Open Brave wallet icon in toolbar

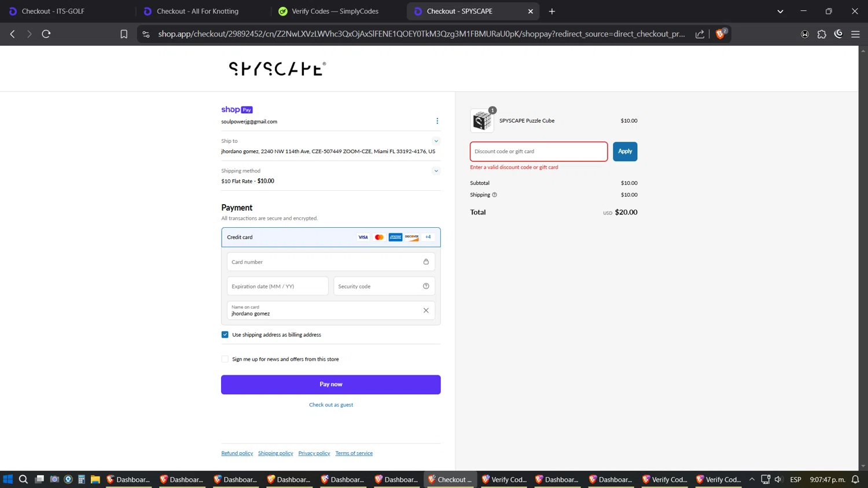(805, 34)
